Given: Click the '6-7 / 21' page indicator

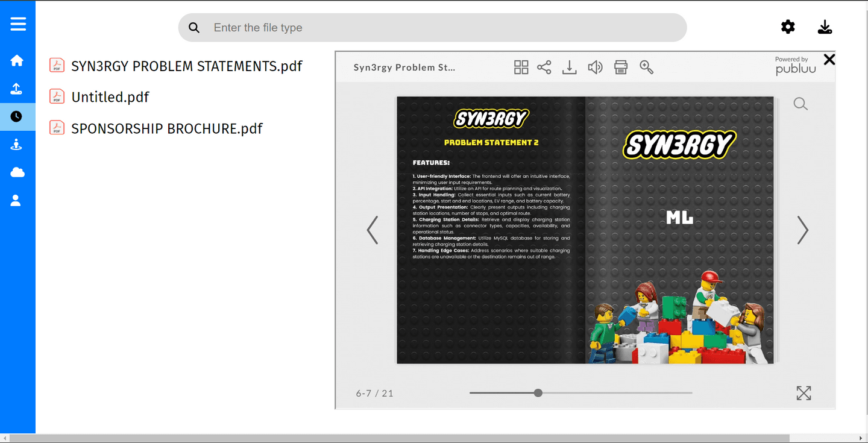Looking at the screenshot, I should click(x=375, y=394).
